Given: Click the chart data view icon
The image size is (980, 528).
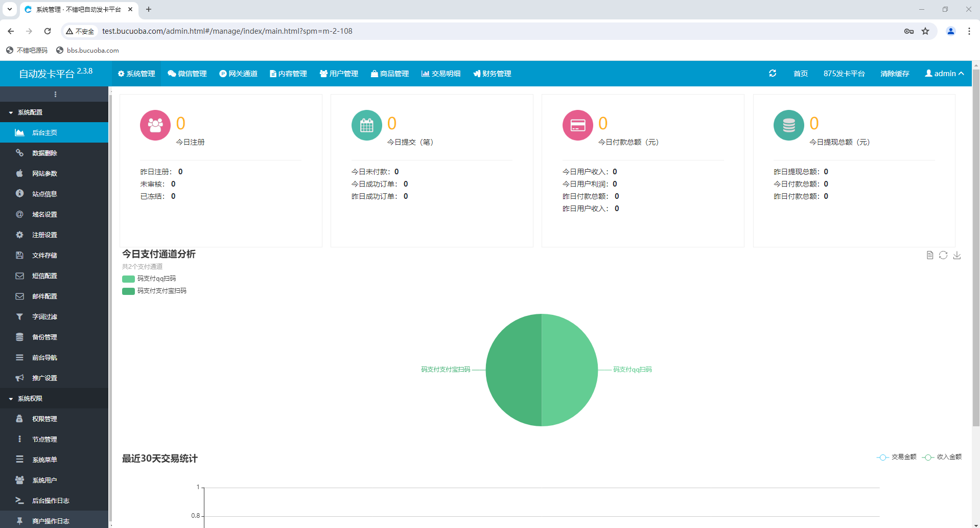Looking at the screenshot, I should click(x=930, y=255).
